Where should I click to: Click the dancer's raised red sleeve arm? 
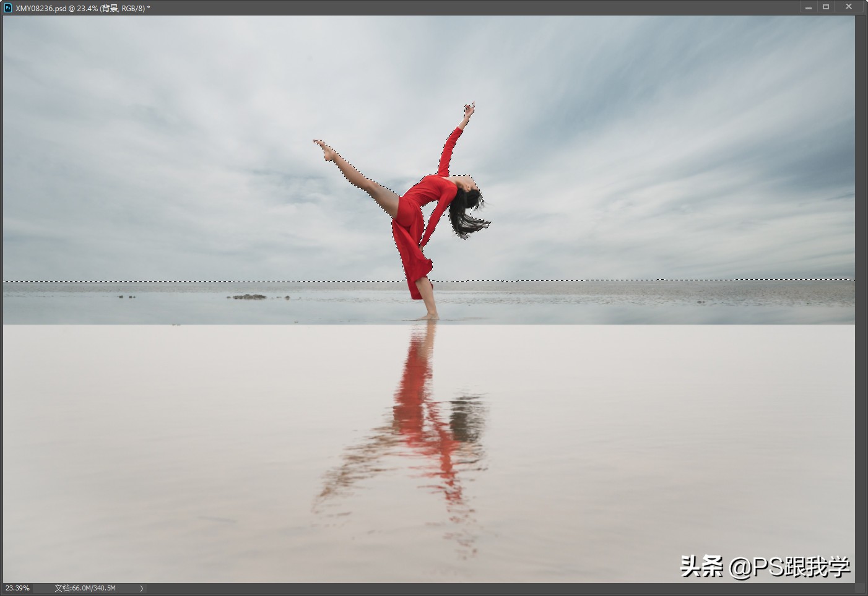(449, 149)
